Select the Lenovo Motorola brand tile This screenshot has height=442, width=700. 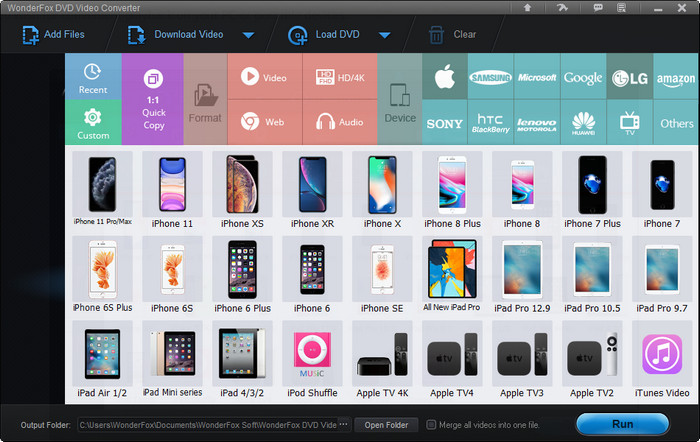point(537,122)
